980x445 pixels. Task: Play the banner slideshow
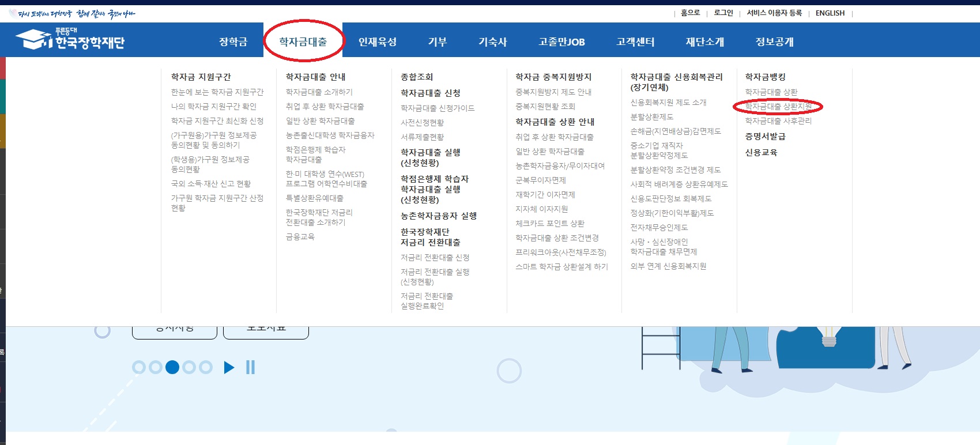coord(229,367)
